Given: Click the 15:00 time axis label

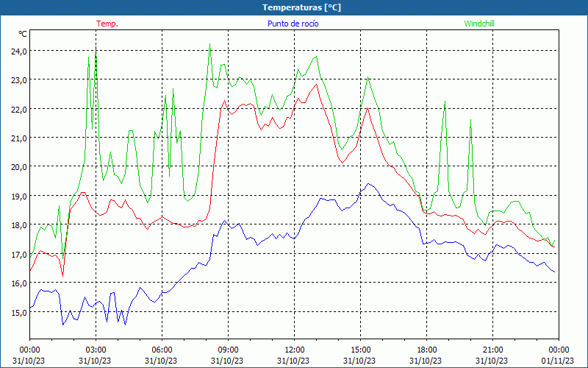Looking at the screenshot, I should [360, 350].
